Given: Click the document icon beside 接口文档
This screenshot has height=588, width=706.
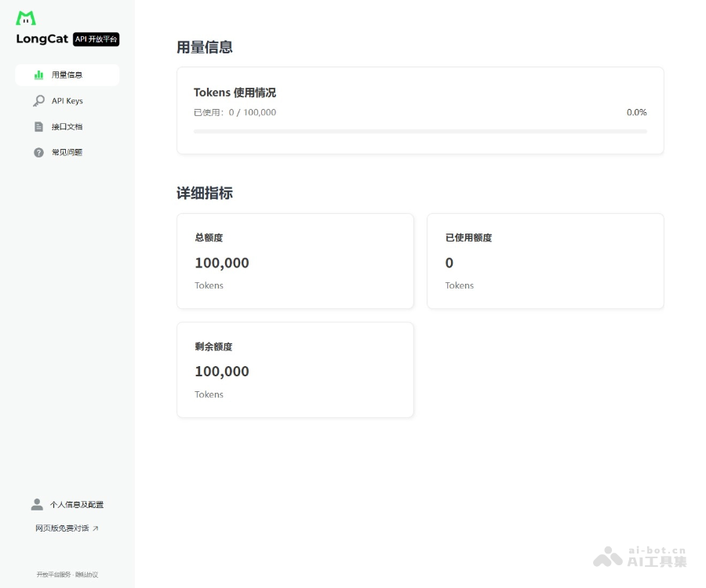Looking at the screenshot, I should click(x=38, y=127).
